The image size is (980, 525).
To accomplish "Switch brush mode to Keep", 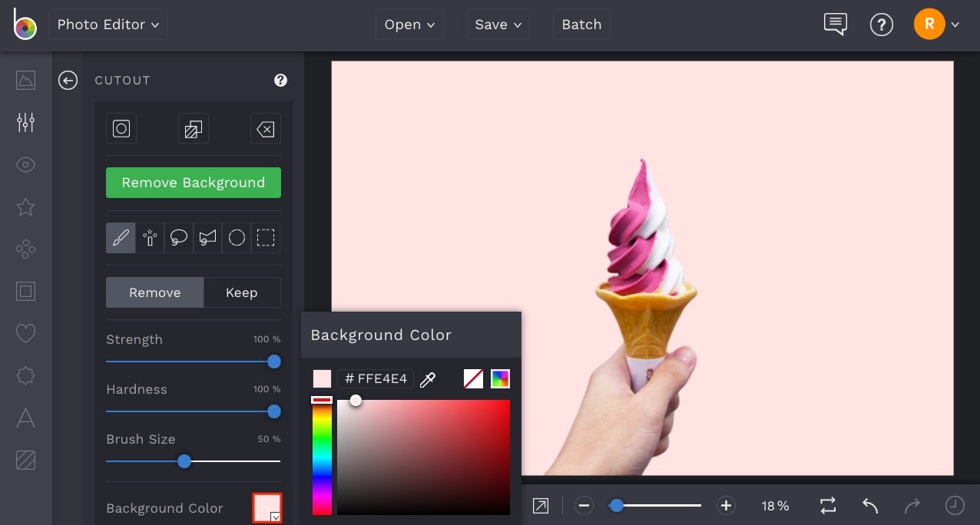I will tap(241, 292).
